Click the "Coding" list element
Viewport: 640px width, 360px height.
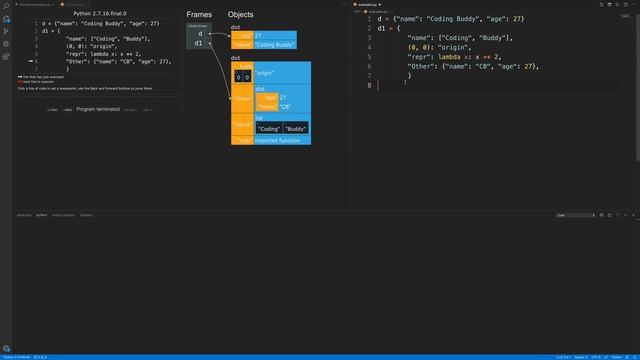pyautogui.click(x=269, y=129)
